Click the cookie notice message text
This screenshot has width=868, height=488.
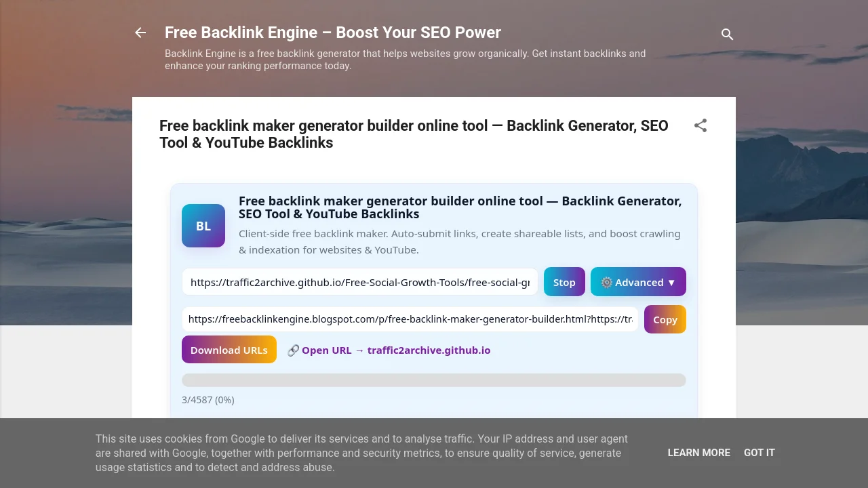[361, 453]
